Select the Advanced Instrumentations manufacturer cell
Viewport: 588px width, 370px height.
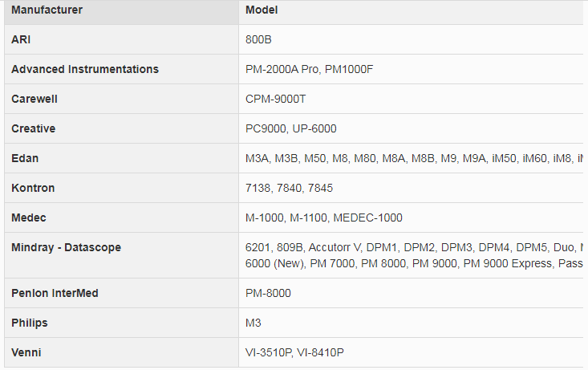tap(85, 69)
